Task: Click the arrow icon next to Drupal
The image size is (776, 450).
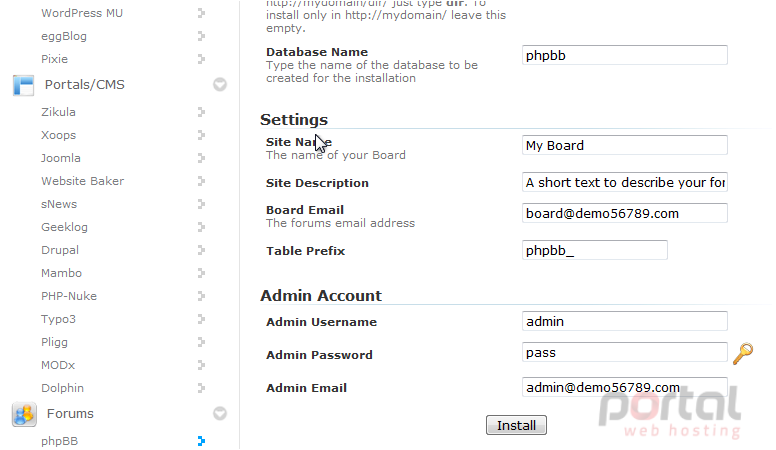Action: point(201,250)
